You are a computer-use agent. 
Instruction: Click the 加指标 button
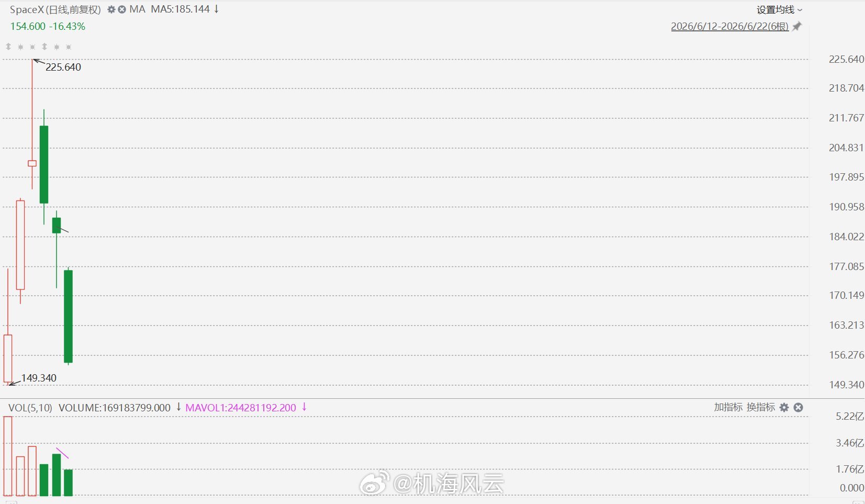tap(728, 407)
